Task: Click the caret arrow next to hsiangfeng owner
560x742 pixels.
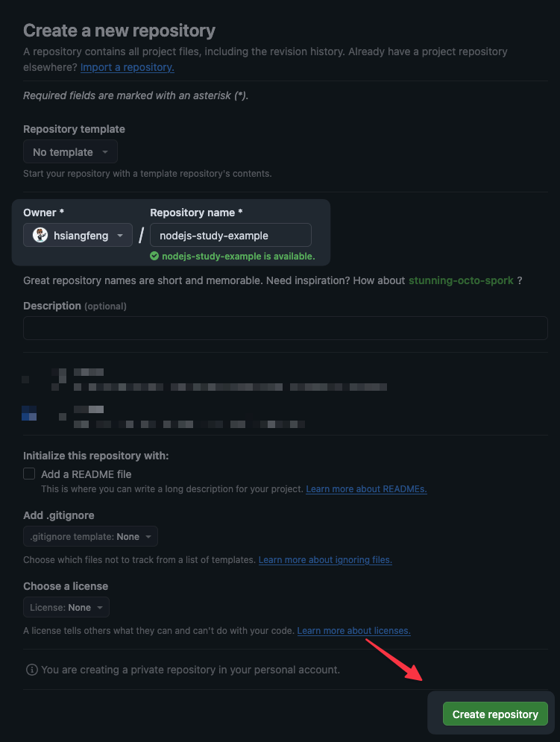Action: pyautogui.click(x=119, y=236)
